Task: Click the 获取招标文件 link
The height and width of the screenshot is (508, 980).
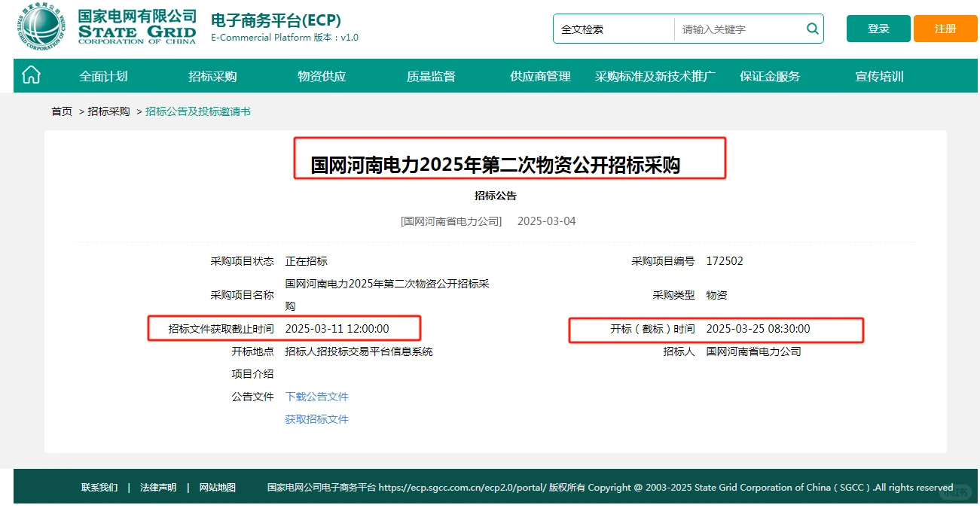Action: coord(316,419)
